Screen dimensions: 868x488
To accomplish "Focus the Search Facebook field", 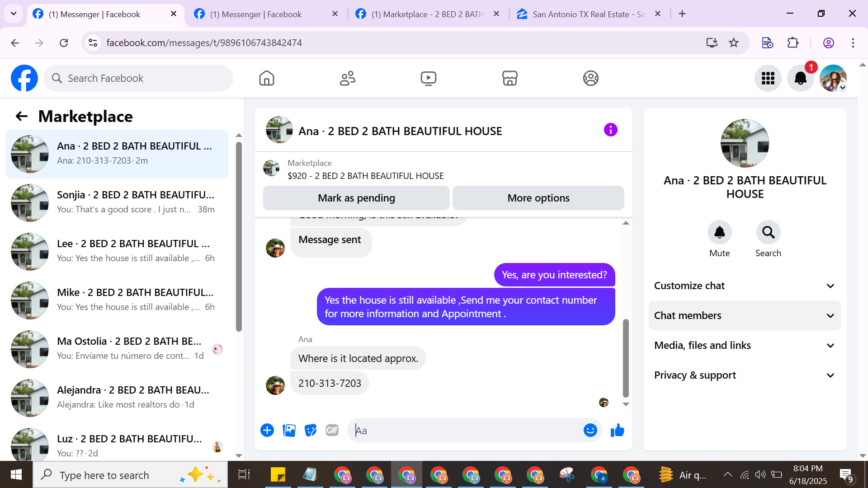I will (138, 78).
